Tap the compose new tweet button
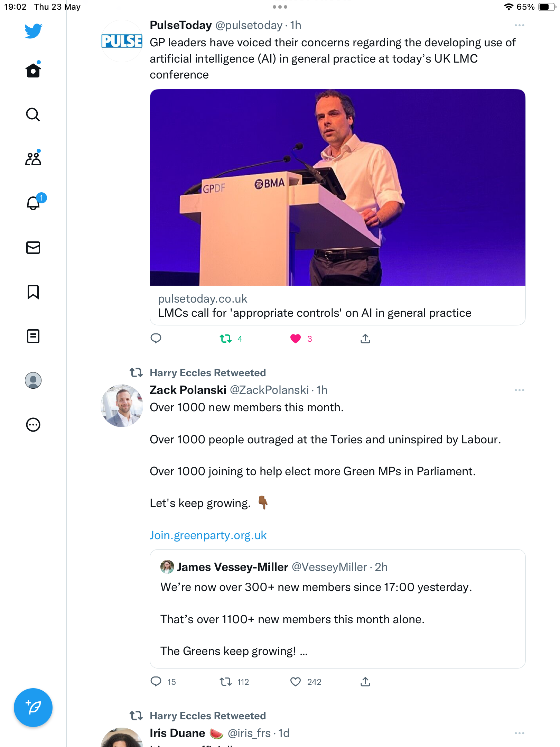The width and height of the screenshot is (560, 747). point(33,708)
